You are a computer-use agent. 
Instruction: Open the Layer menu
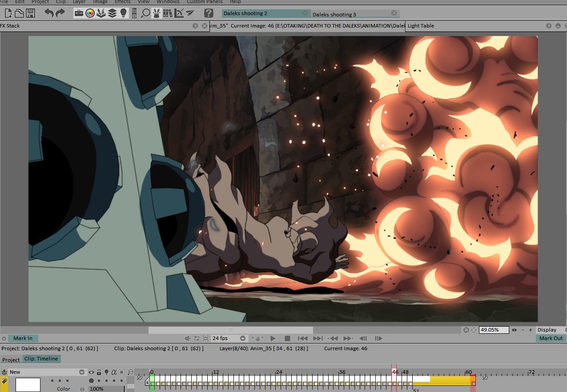click(x=79, y=2)
